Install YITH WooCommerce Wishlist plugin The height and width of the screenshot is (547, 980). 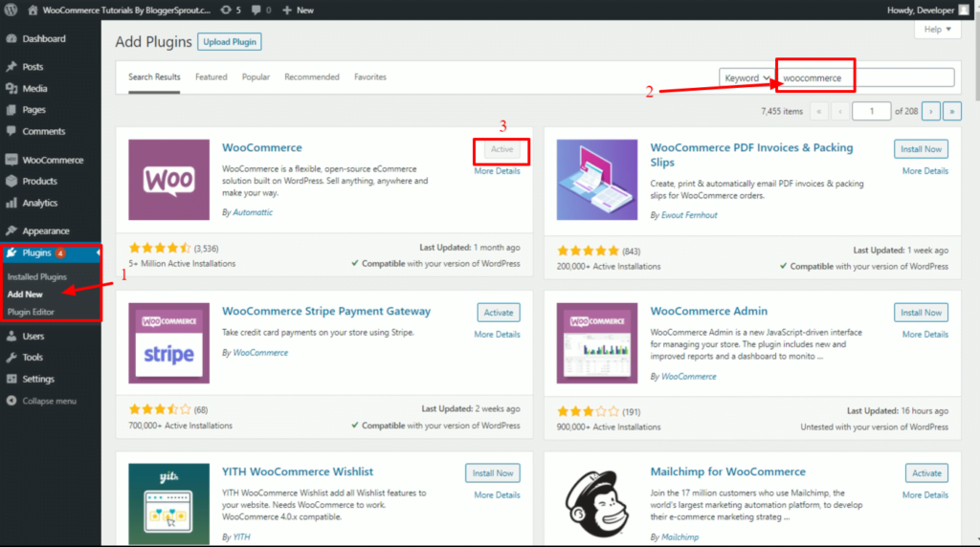pos(493,473)
